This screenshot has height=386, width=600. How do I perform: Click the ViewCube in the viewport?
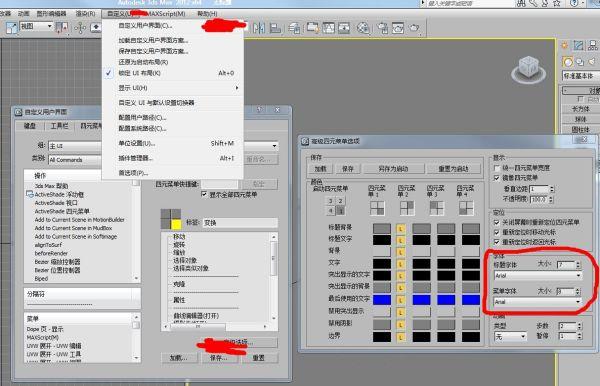click(x=528, y=69)
